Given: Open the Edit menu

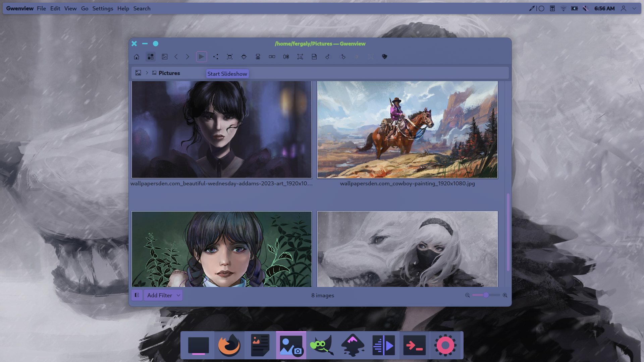Looking at the screenshot, I should click(x=55, y=8).
